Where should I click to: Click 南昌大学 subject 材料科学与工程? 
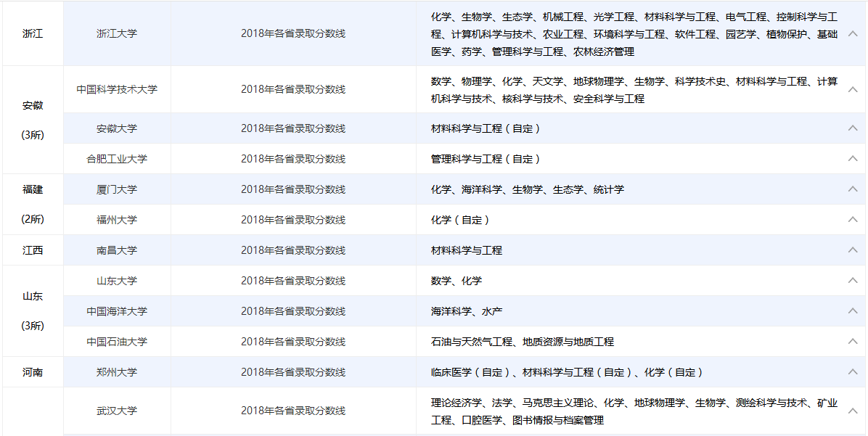467,250
